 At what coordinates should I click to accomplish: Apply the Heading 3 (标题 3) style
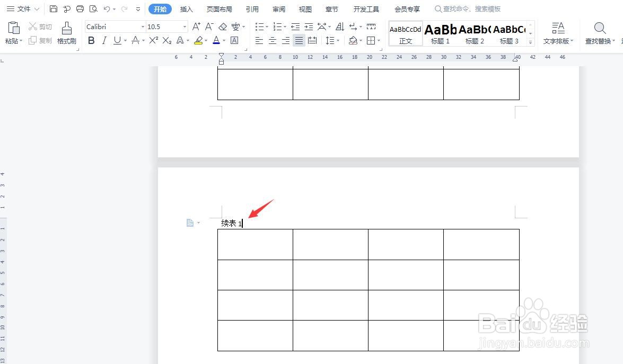pos(510,34)
